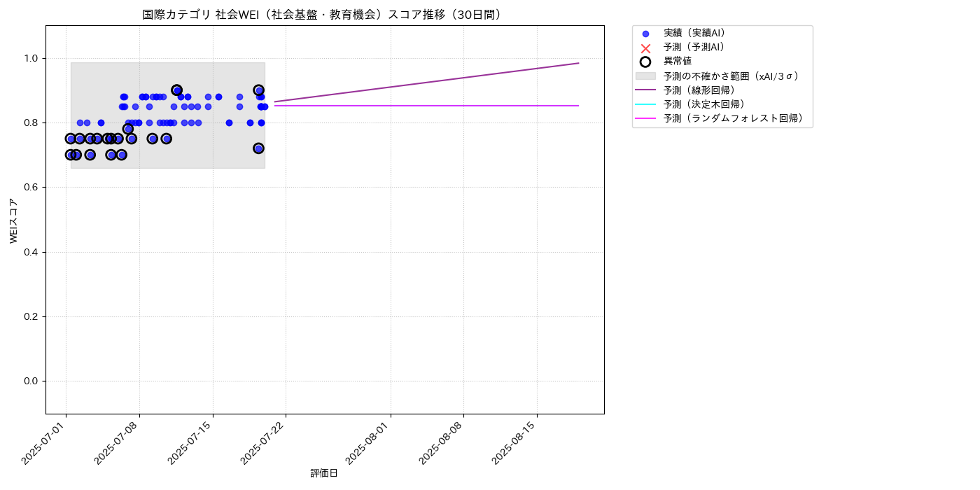Click the right end of rising linear regression line

[578, 63]
